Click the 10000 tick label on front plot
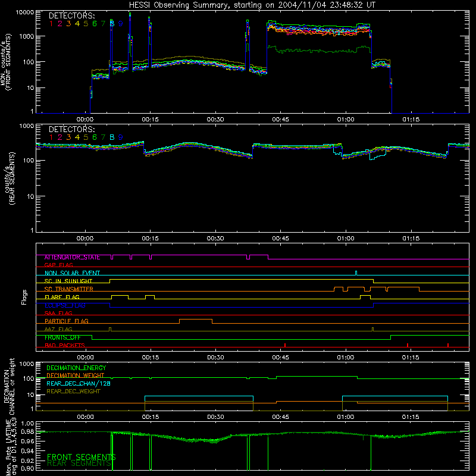This screenshot has height=476, width=476. (25, 12)
